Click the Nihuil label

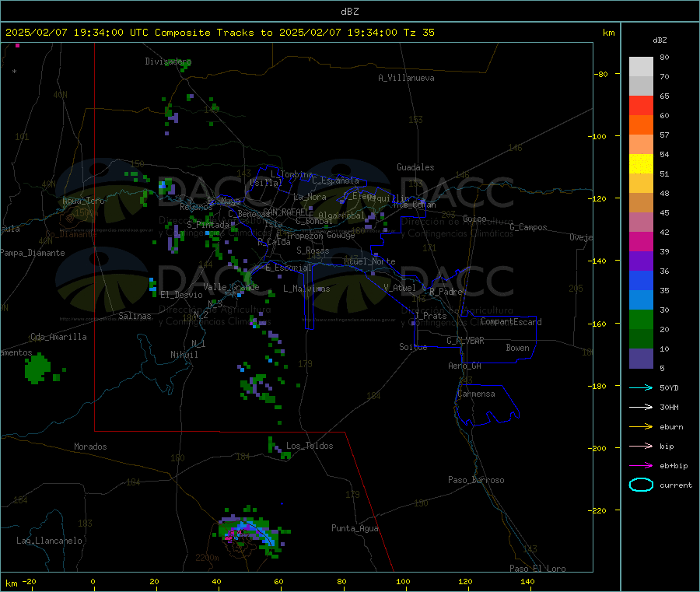[184, 355]
